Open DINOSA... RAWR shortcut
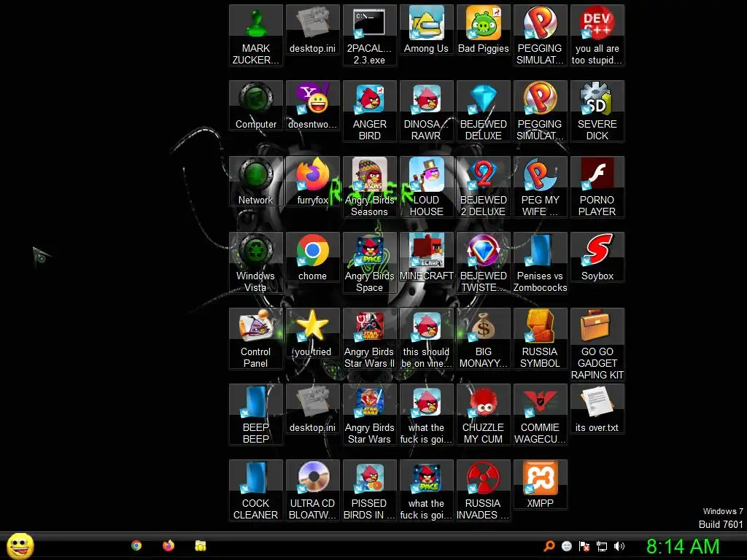 click(x=426, y=111)
